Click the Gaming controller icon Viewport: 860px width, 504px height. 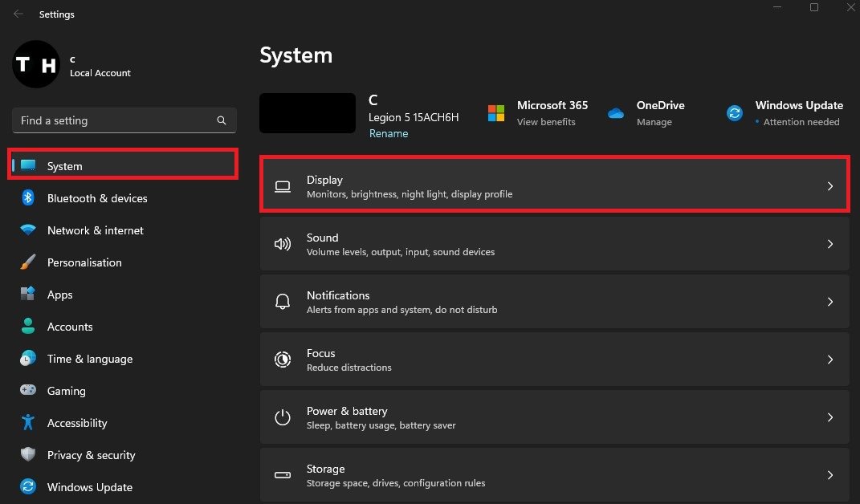click(28, 391)
